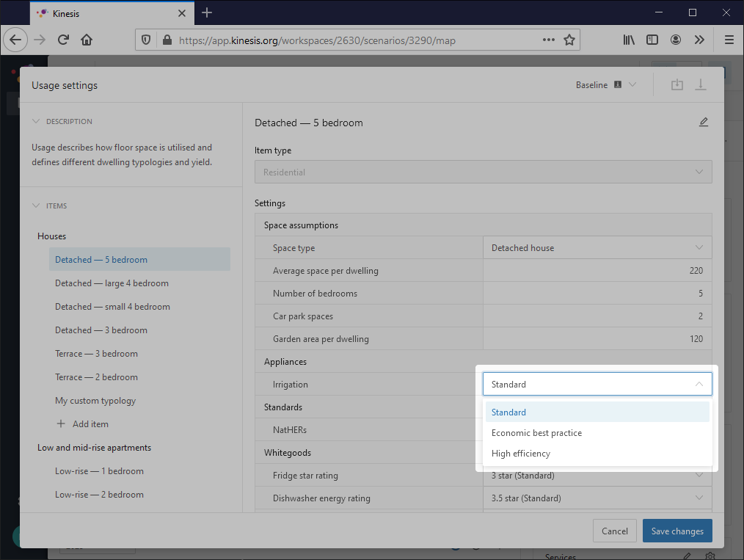The image size is (744, 560).
Task: Edit Average space per dwelling value 220
Action: click(597, 271)
